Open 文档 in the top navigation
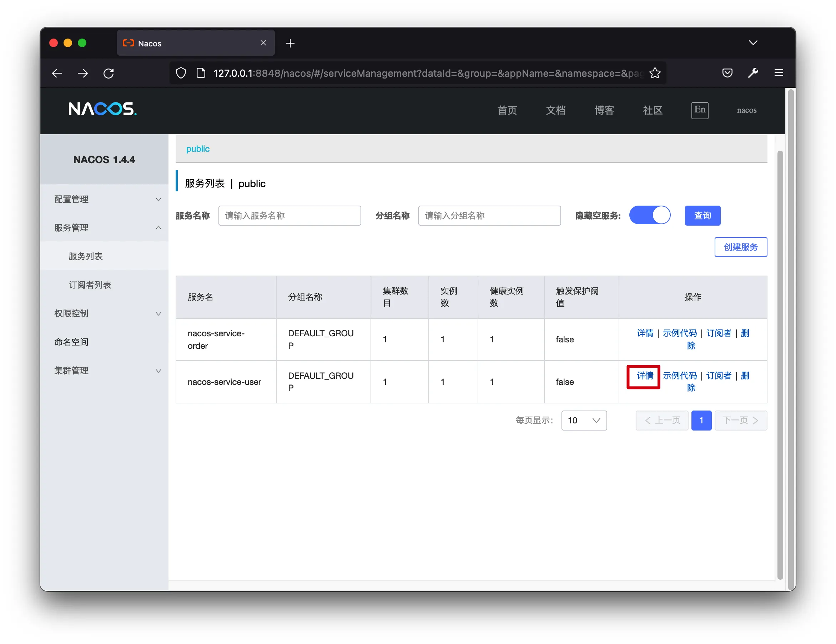The image size is (836, 644). [556, 110]
